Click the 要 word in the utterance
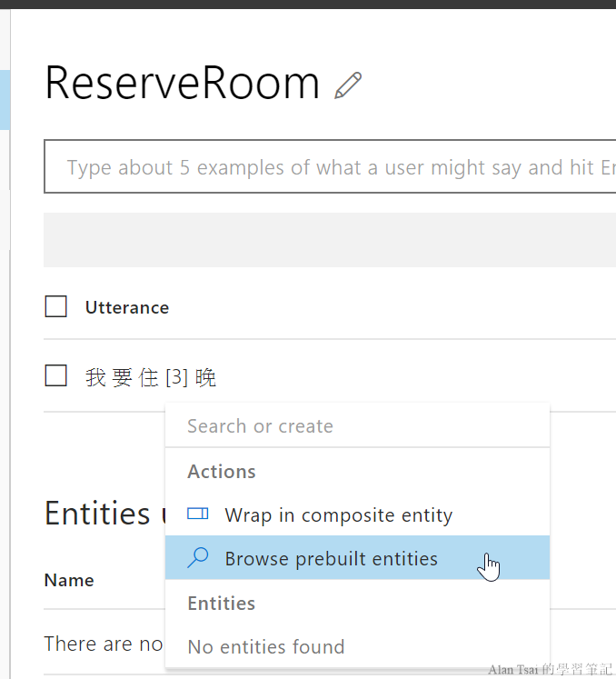The height and width of the screenshot is (679, 616). (x=123, y=377)
